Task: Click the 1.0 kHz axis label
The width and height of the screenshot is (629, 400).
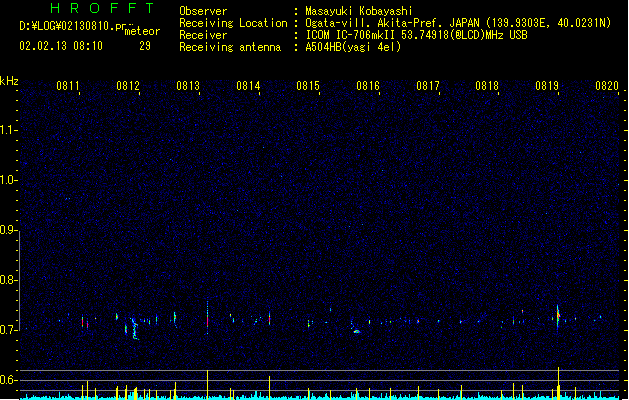Action: pyautogui.click(x=8, y=180)
